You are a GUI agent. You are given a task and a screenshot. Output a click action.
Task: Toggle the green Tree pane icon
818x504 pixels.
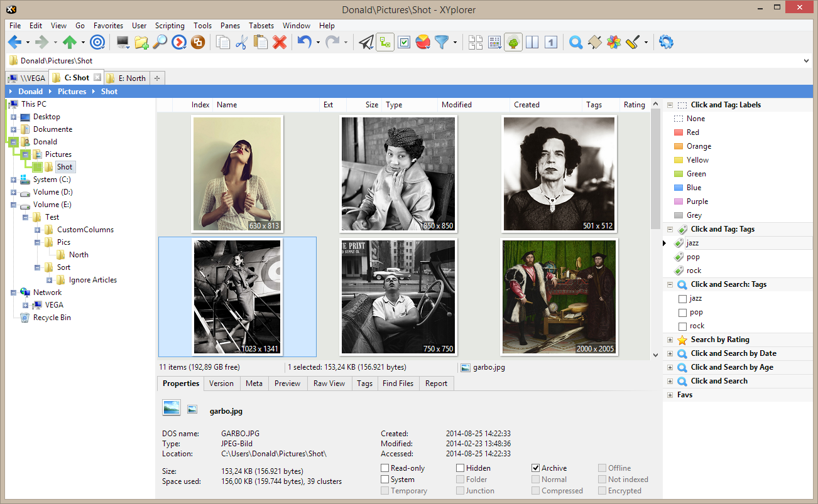[x=513, y=43]
